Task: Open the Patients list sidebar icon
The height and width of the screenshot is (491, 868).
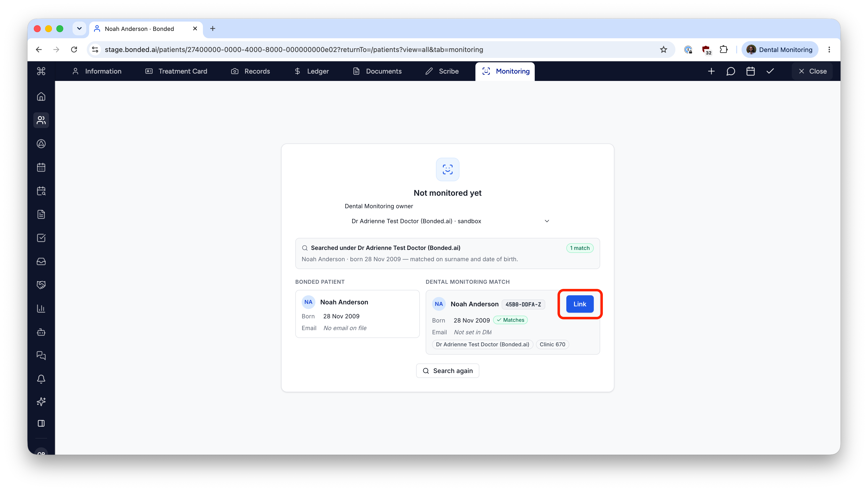Action: [x=41, y=120]
